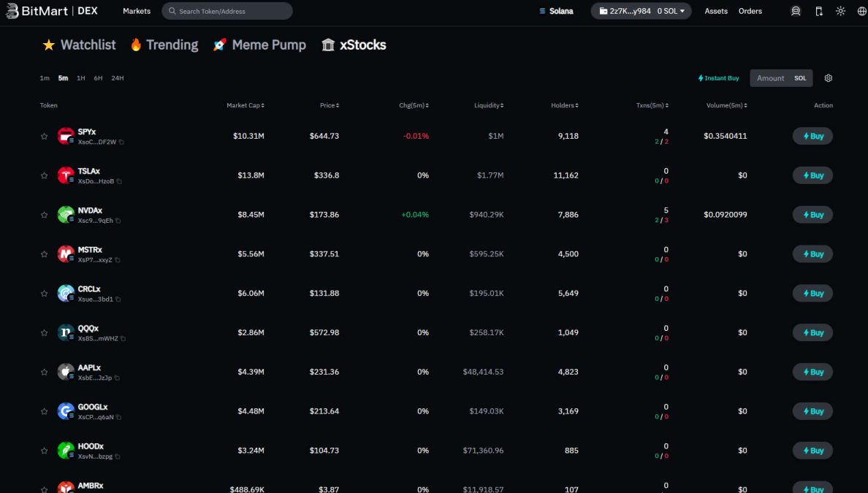
Task: Switch to the Meme Pump tab
Action: (259, 45)
